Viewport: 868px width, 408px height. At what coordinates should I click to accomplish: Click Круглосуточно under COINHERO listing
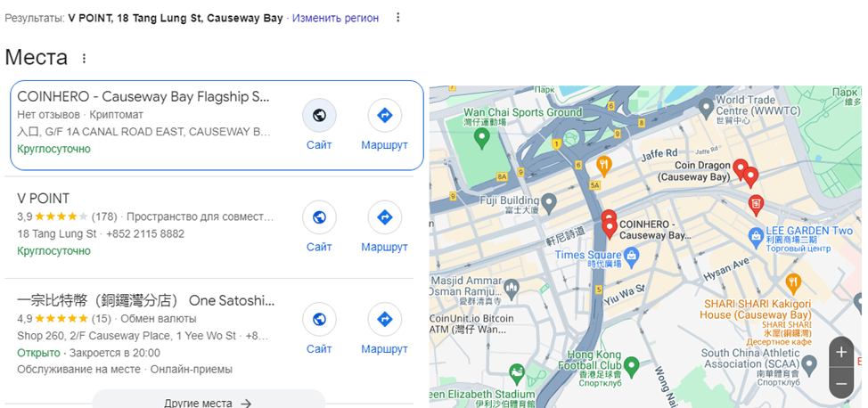(53, 149)
